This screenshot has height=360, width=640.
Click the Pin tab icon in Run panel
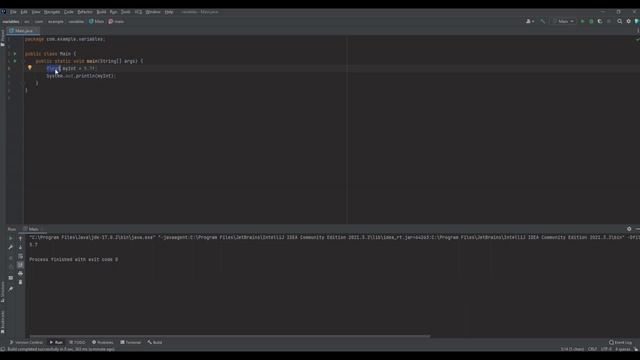pyautogui.click(x=11, y=289)
